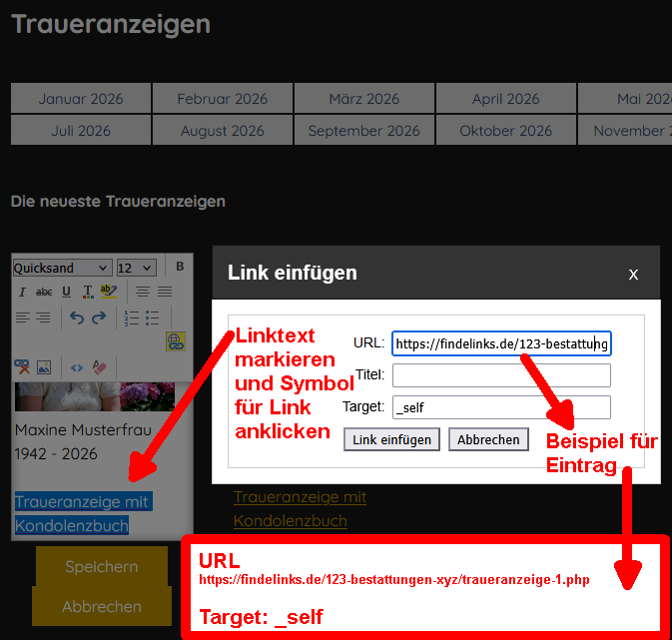Open the font size 12 dropdown
Screen dimensions: 672x640
click(x=136, y=268)
